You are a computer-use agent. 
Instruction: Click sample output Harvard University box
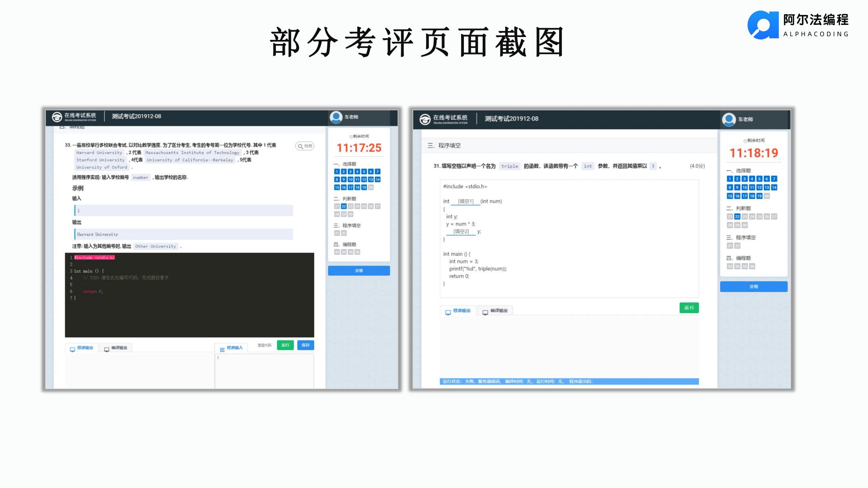[184, 234]
